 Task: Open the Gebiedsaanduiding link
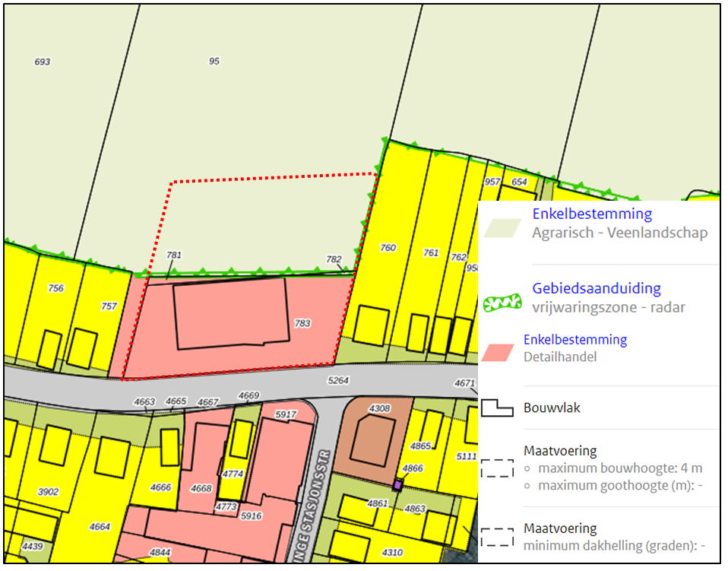point(596,288)
